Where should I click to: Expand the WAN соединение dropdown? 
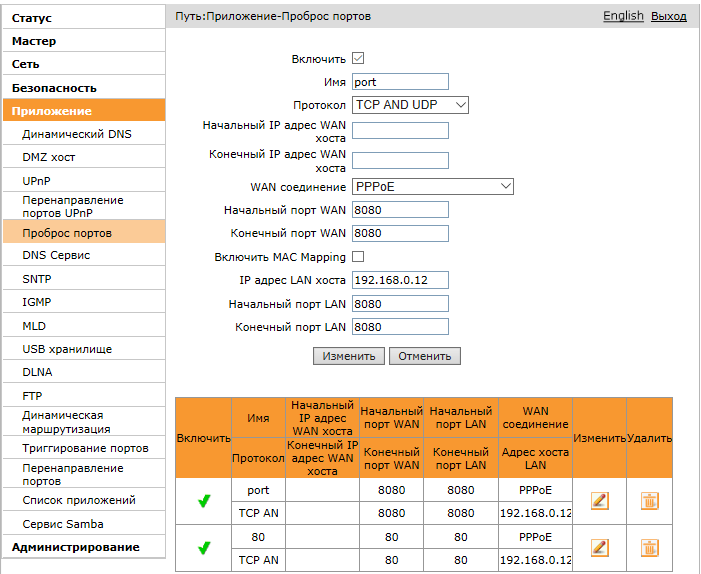pos(432,186)
